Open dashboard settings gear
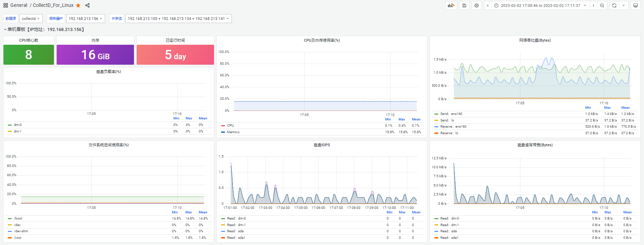The image size is (644, 245). pyautogui.click(x=476, y=6)
